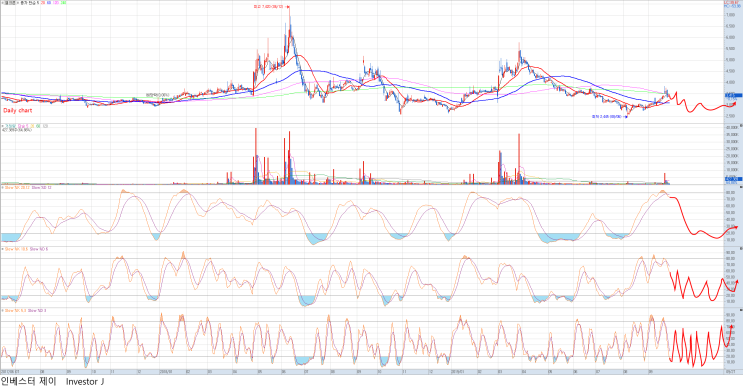This screenshot has width=743, height=387.
Task: Click the 4,500 price axis label
Action: 730,72
